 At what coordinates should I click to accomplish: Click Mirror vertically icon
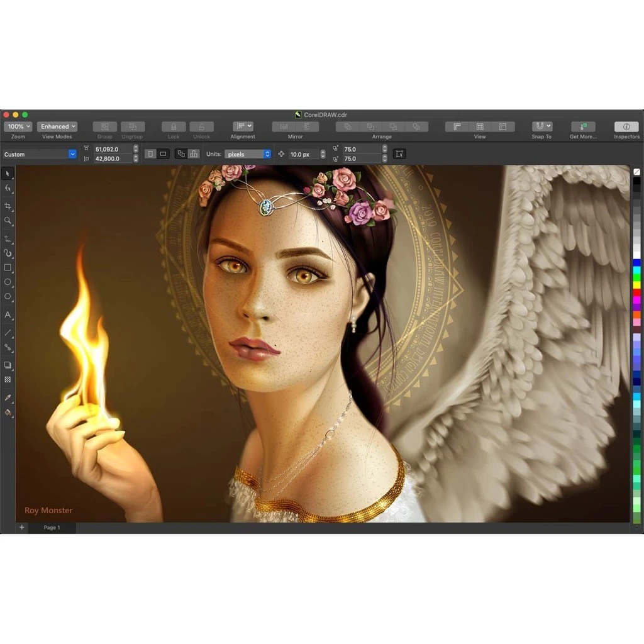pyautogui.click(x=307, y=126)
